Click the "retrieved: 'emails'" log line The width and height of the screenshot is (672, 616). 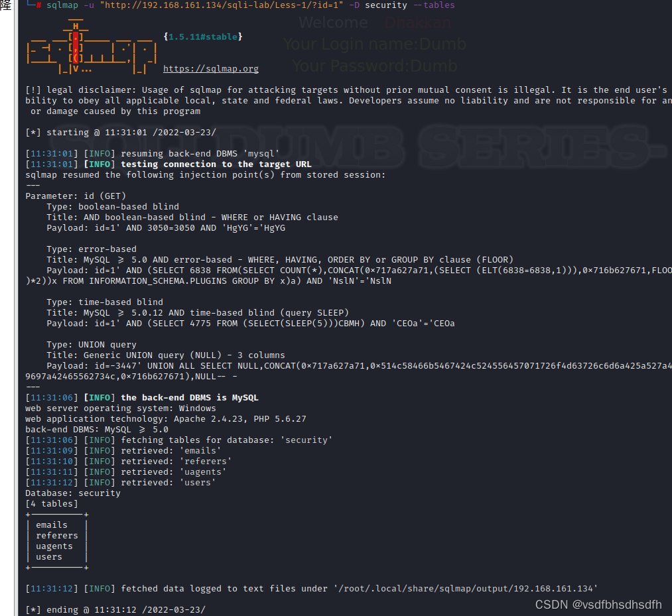123,451
